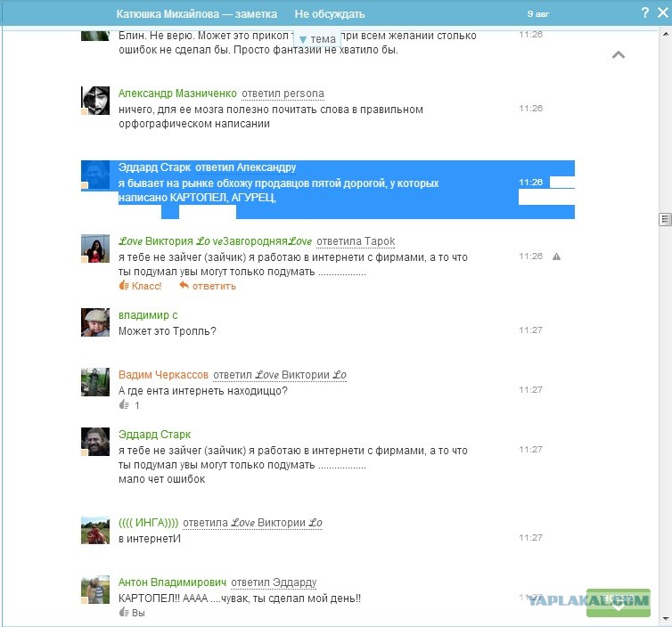
Task: Click 'орфографическом написании' comment line
Action: coord(194,124)
